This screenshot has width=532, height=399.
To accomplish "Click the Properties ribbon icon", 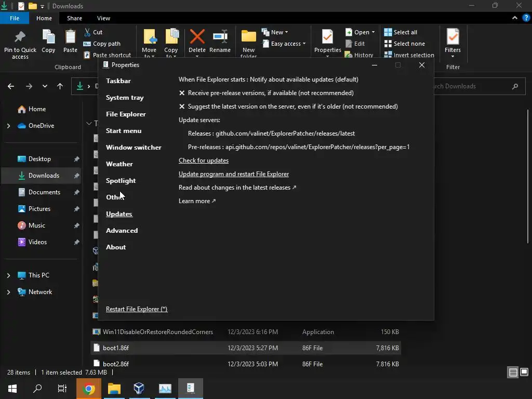I will coord(327,37).
